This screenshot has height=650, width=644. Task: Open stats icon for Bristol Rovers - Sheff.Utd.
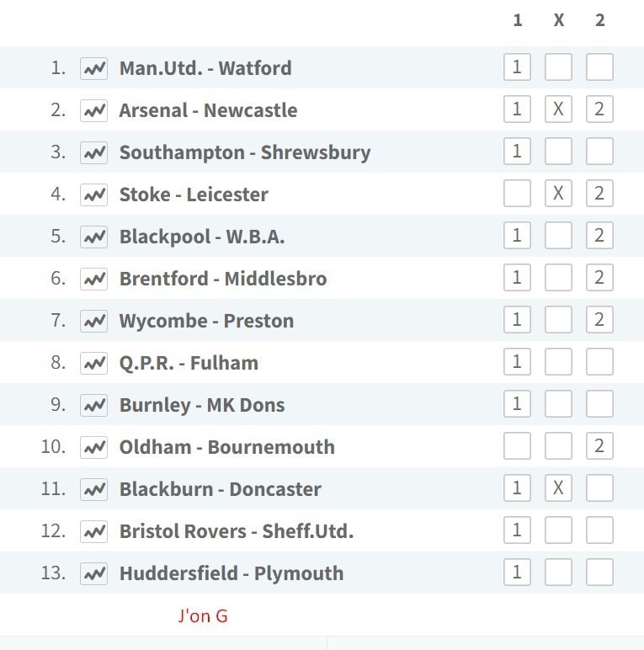[x=93, y=531]
